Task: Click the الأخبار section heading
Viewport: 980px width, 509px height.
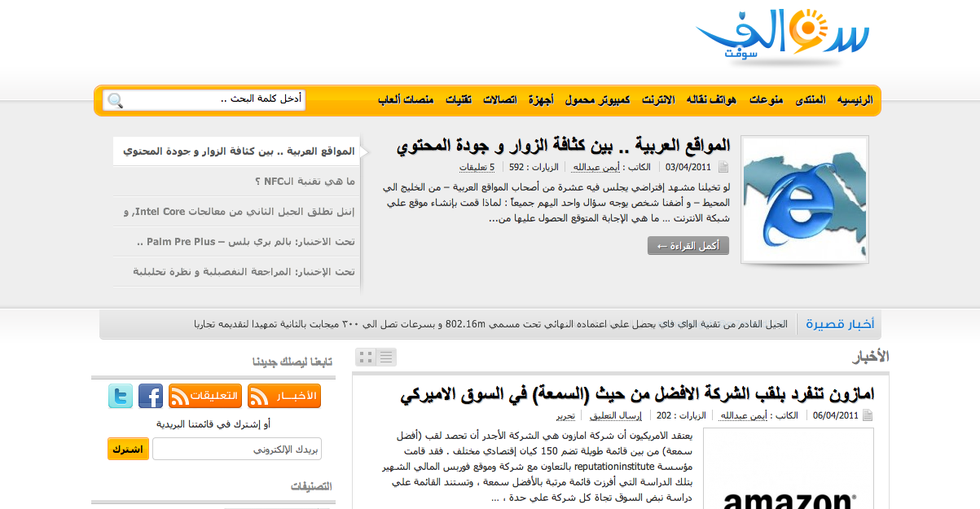Action: point(871,357)
